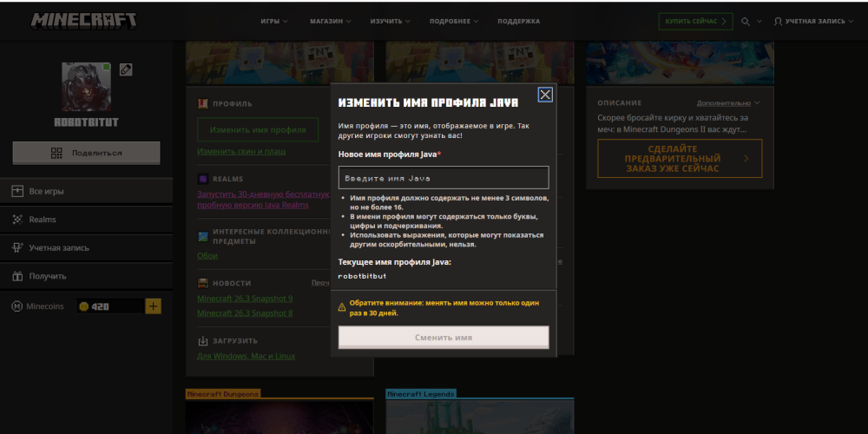This screenshot has height=434, width=868.
Task: Select Все игры in sidebar
Action: click(86, 192)
